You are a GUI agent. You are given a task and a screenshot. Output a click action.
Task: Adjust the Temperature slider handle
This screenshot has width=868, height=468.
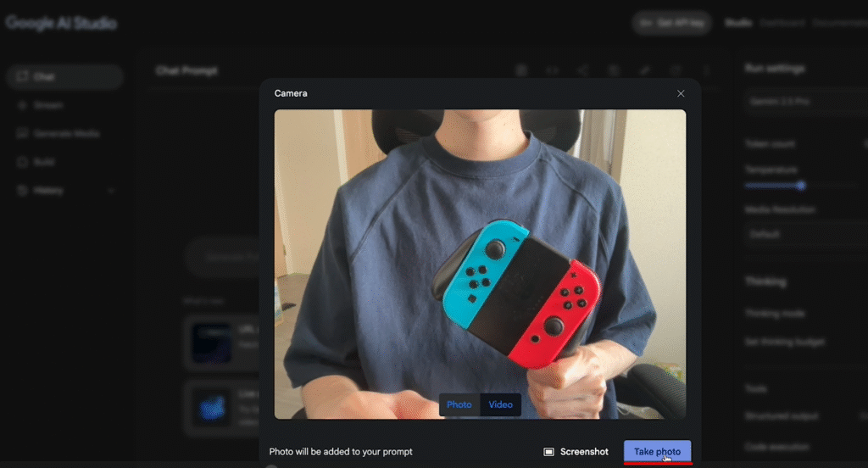point(800,186)
